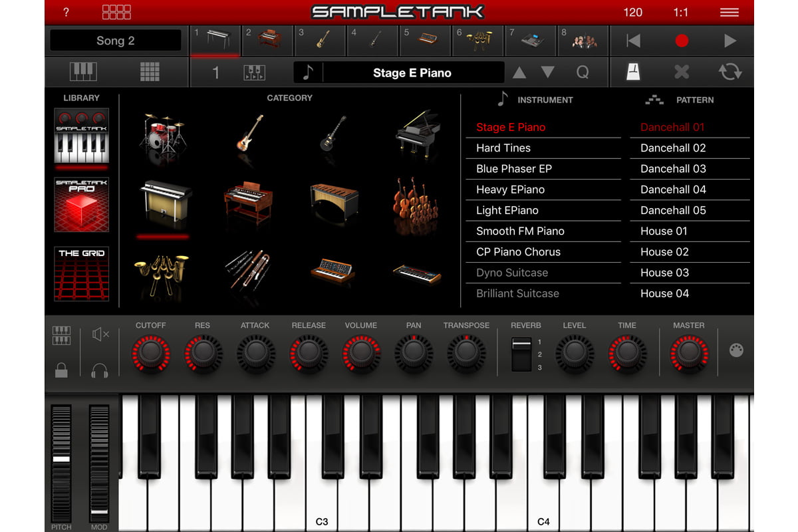This screenshot has width=798, height=532.
Task: Open the hamburger menu icon
Action: click(729, 13)
